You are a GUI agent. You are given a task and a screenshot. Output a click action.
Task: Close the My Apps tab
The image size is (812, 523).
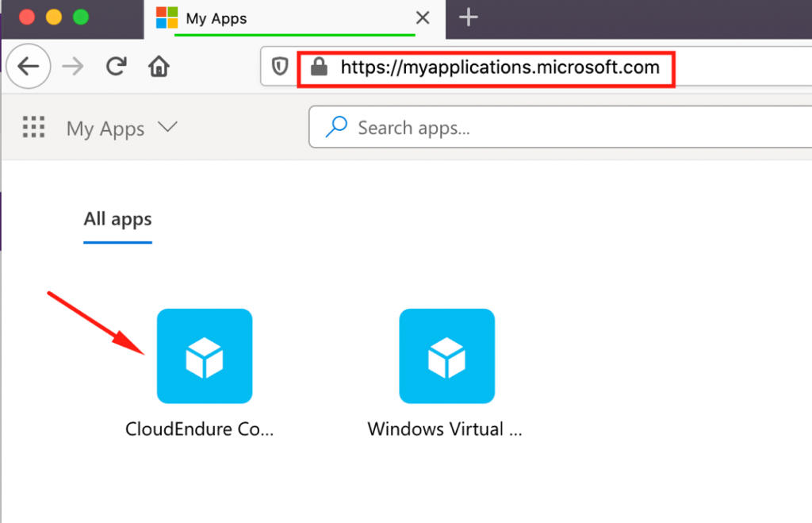422,18
